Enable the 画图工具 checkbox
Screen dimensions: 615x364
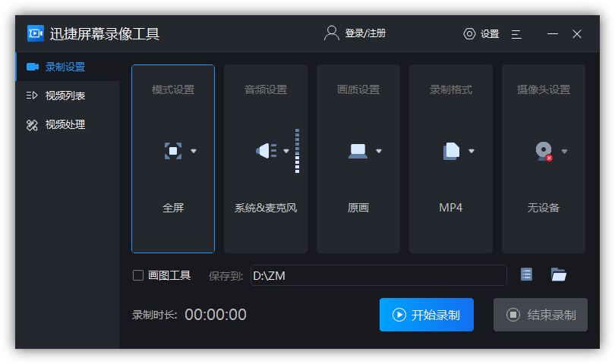pos(138,275)
